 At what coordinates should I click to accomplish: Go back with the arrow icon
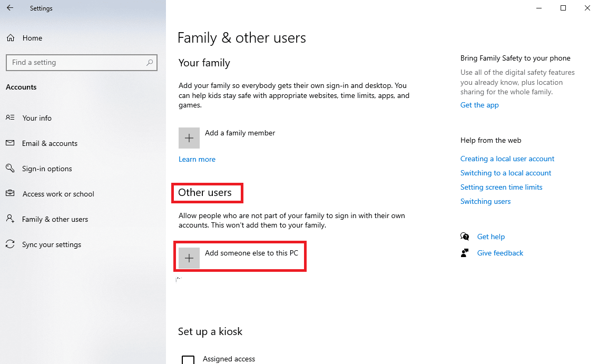[x=10, y=7]
